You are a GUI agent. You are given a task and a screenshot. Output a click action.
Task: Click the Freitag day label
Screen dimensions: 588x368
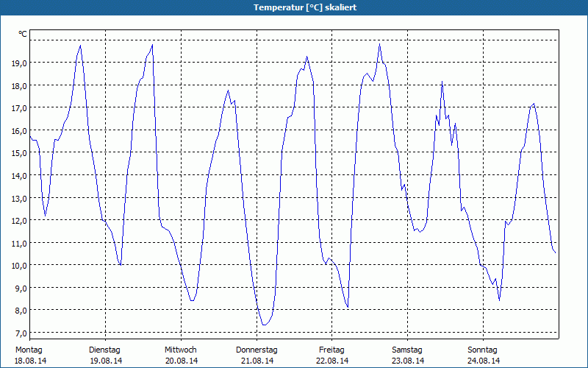tap(332, 350)
